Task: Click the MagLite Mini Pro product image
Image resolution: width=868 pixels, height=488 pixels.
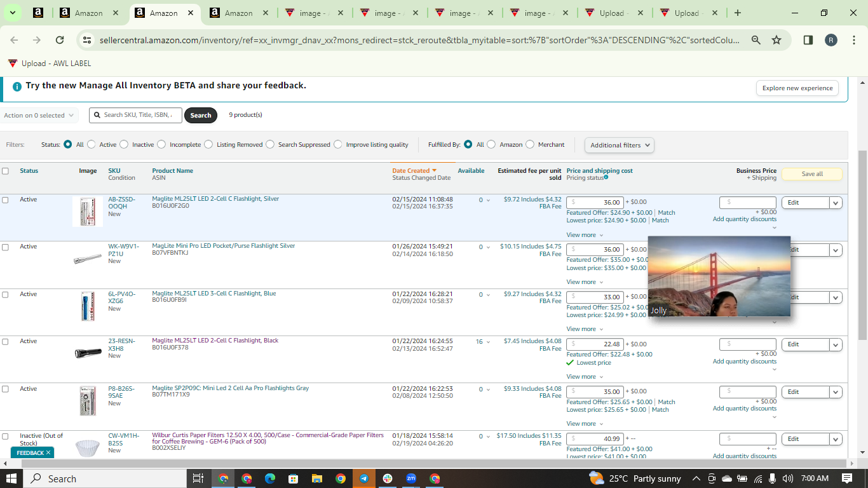Action: [88, 259]
